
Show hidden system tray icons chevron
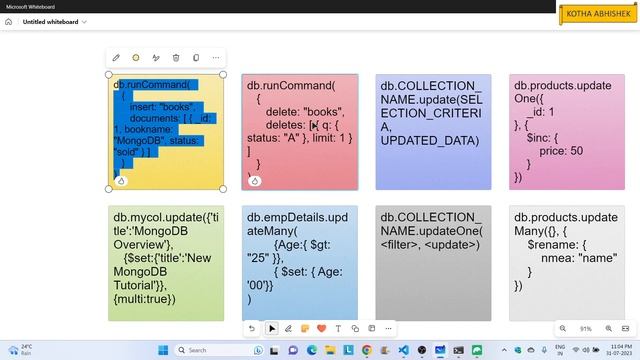point(504,350)
